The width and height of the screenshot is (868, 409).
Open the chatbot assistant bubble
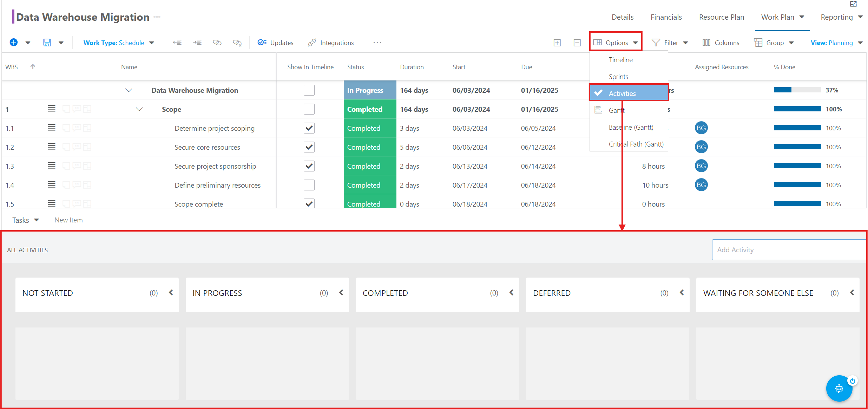(839, 388)
